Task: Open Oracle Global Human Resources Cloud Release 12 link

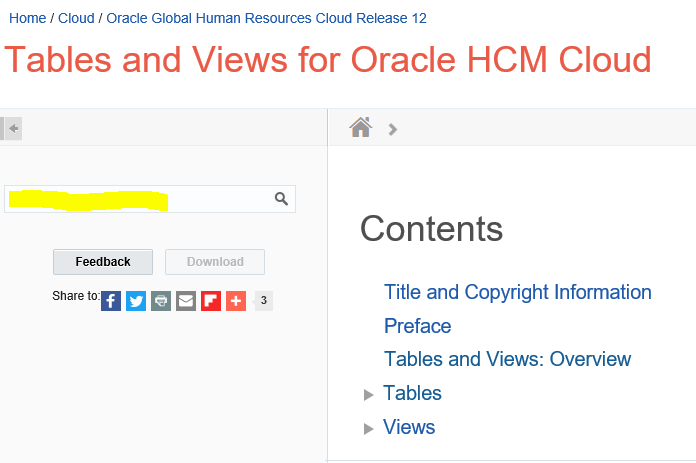Action: [x=266, y=18]
